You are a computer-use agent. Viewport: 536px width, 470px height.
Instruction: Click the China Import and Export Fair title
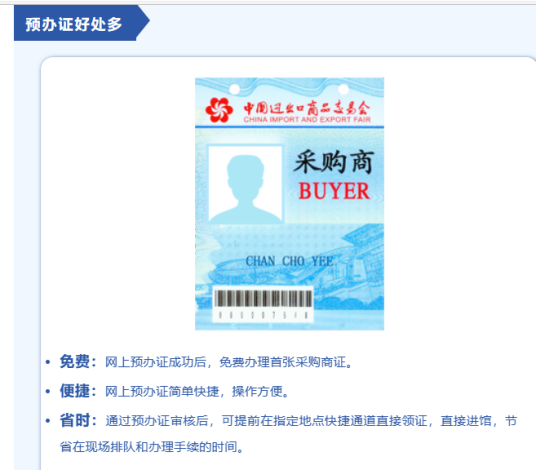pos(307,112)
